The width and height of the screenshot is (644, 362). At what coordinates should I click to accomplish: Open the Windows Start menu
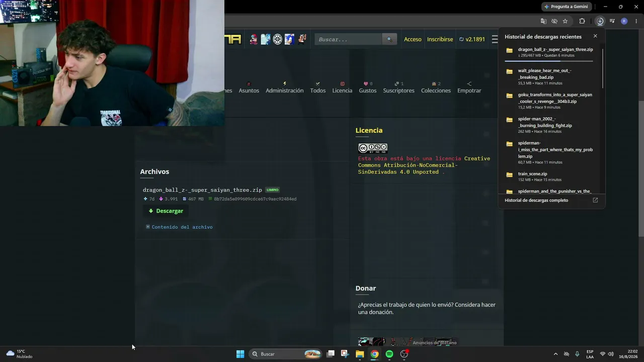tap(240, 354)
